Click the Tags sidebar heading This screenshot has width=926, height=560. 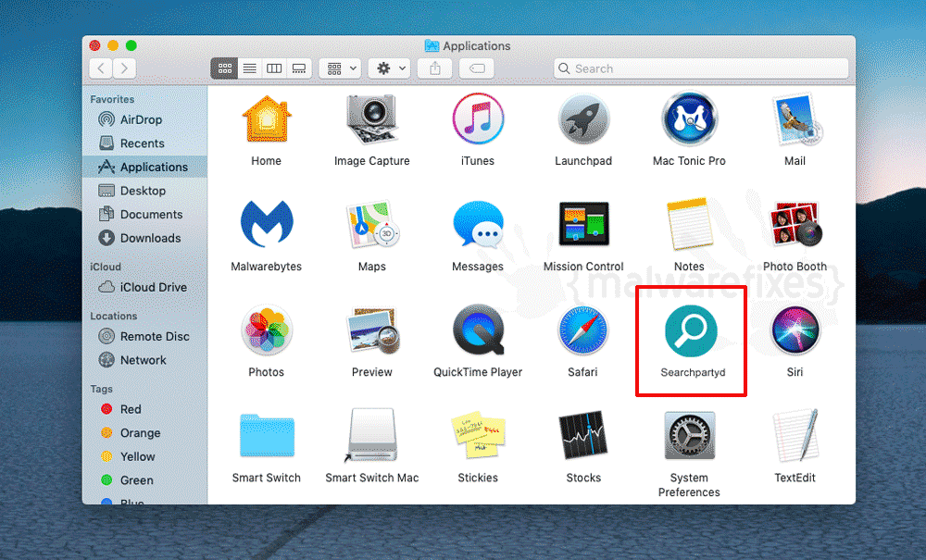[102, 389]
